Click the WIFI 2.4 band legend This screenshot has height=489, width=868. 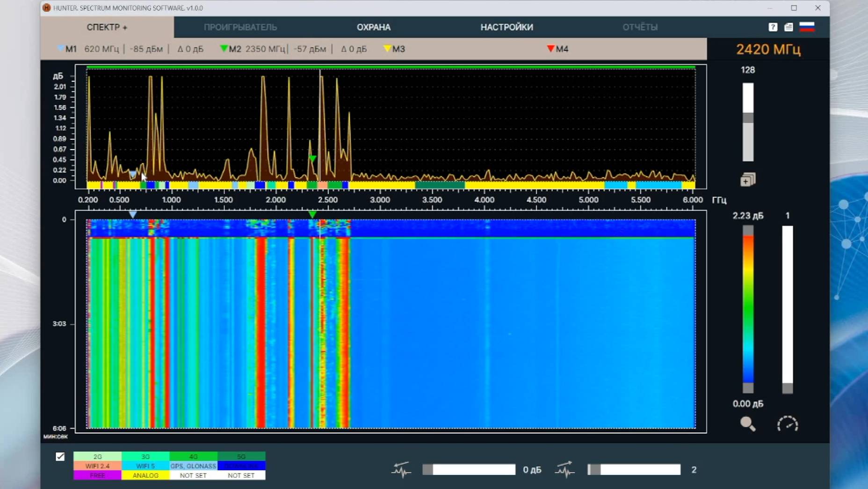97,466
